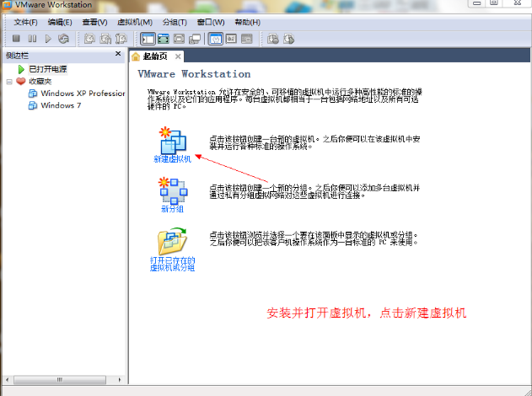Click the green play icon beside 已打开电源
Viewport: 532px width, 396px height.
(21, 69)
